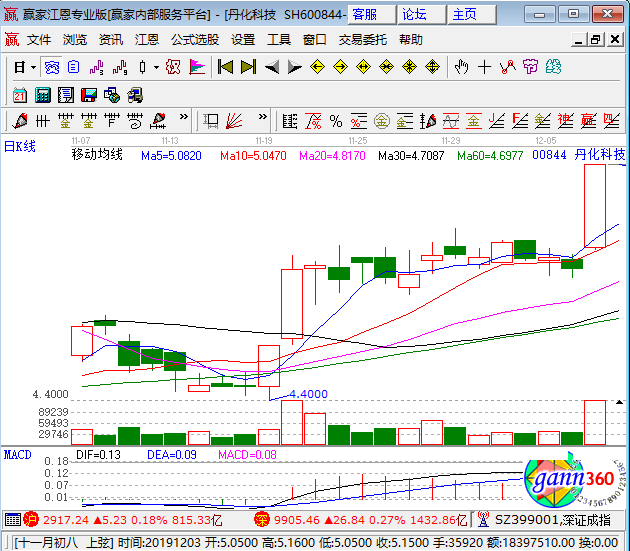This screenshot has height=551, width=630.
Task: Click the calendar icon showing 21
Action: click(19, 95)
